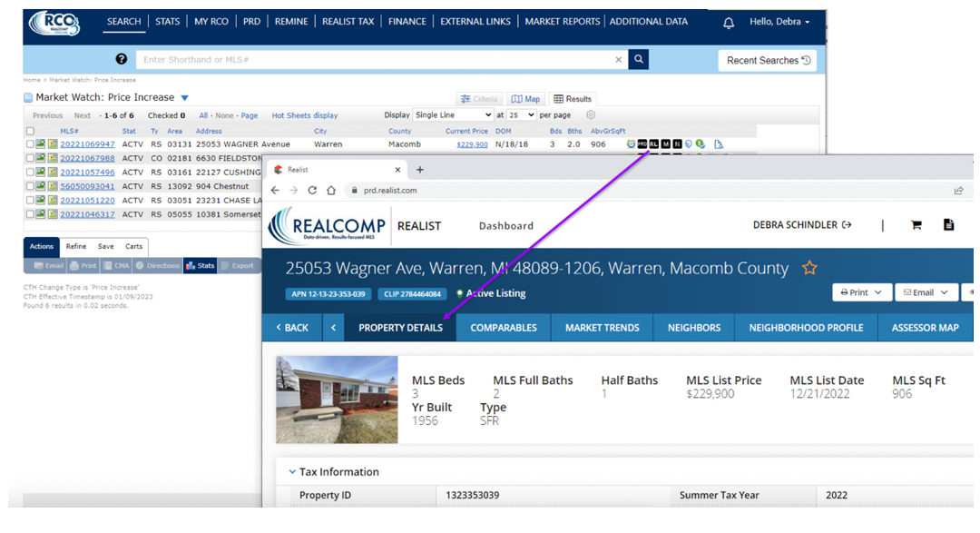Log out via Debra Schindler icon
The width and height of the screenshot is (980, 533).
click(x=847, y=224)
